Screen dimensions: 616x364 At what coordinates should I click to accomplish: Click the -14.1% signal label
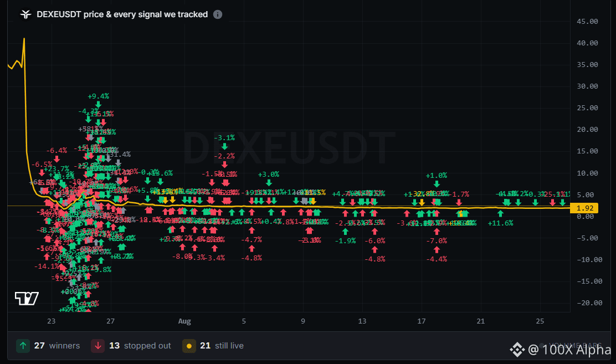[47, 266]
